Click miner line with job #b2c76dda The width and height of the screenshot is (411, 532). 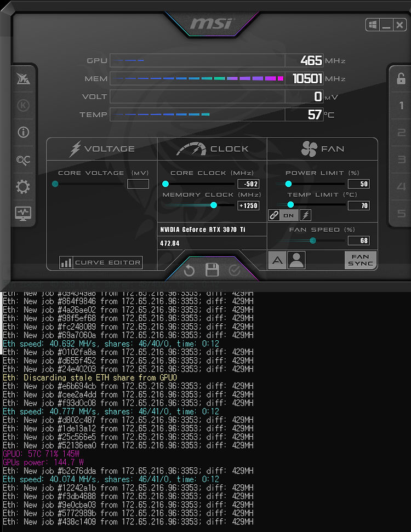point(128,471)
